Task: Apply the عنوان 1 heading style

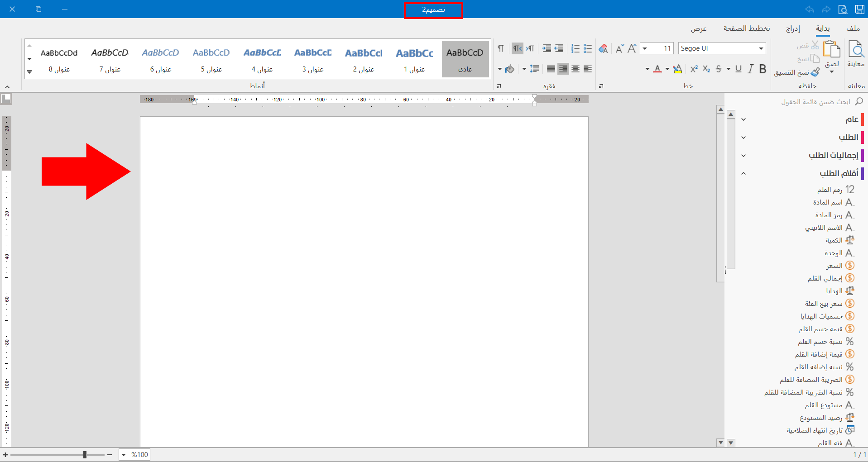Action: pyautogui.click(x=414, y=59)
